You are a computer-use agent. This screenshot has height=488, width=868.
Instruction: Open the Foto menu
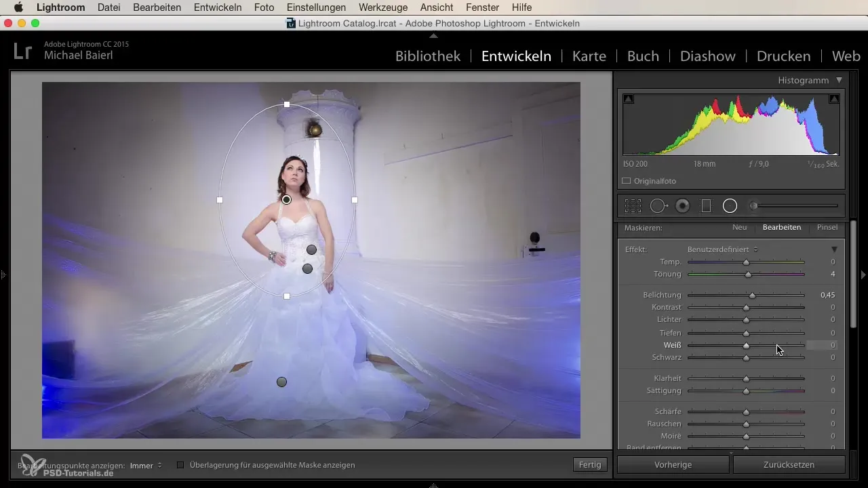[264, 7]
